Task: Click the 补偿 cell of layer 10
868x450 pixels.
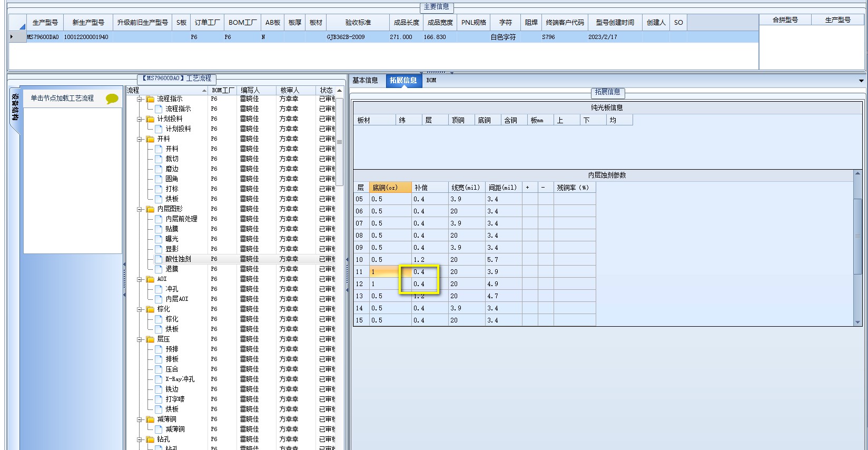Action: click(430, 259)
